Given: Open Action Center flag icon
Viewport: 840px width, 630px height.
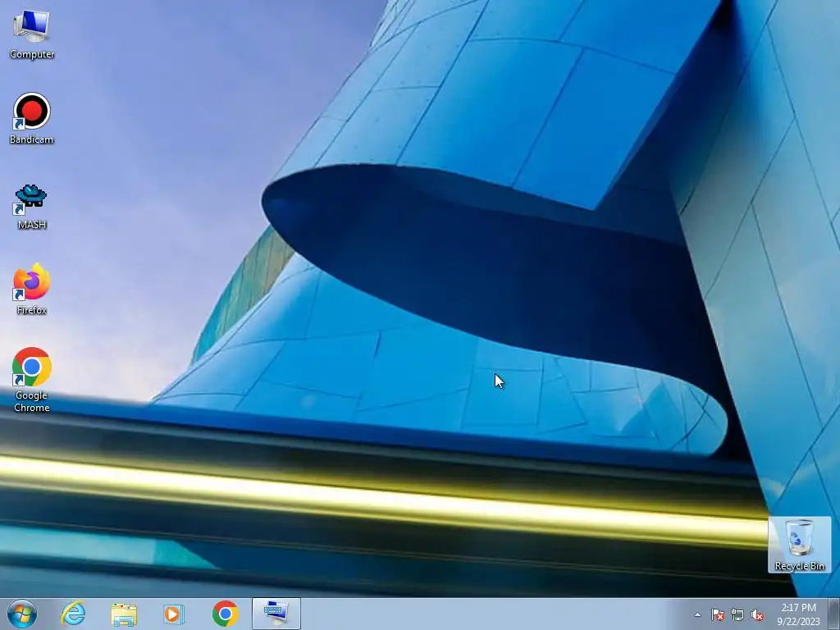Looking at the screenshot, I should 717,614.
